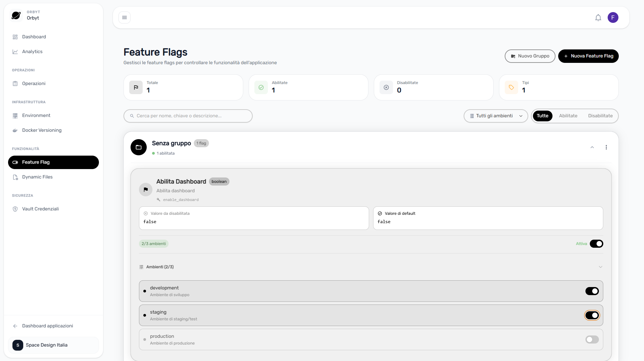Click the Nuova Feature Flag button
Screen dimensions: 644x361
588,56
